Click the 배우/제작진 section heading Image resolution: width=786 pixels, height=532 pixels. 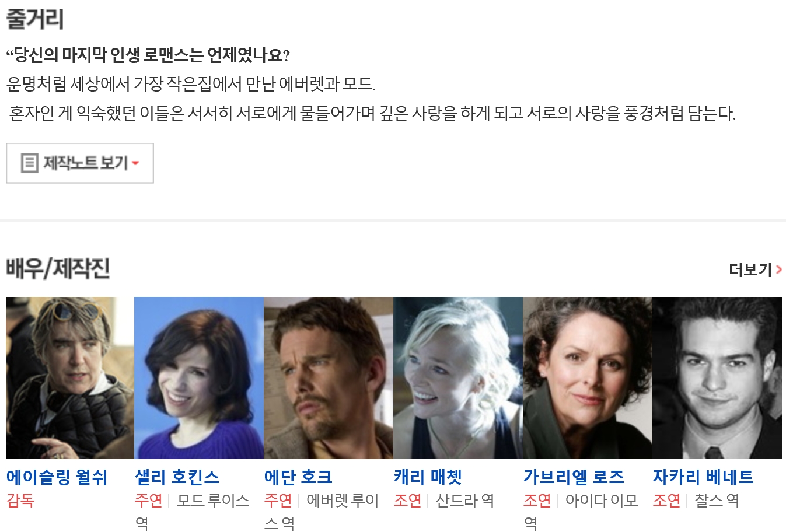pos(58,269)
